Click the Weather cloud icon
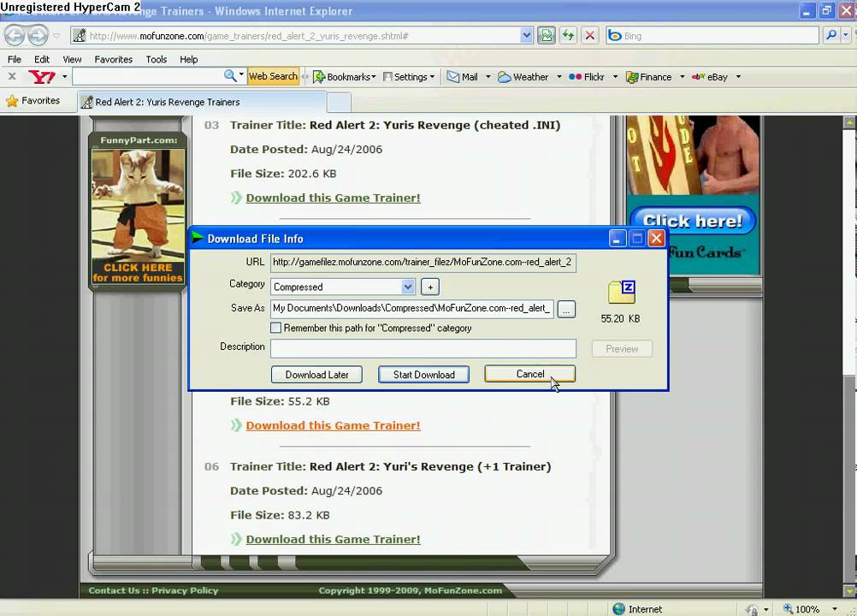This screenshot has height=616, width=857. click(504, 77)
